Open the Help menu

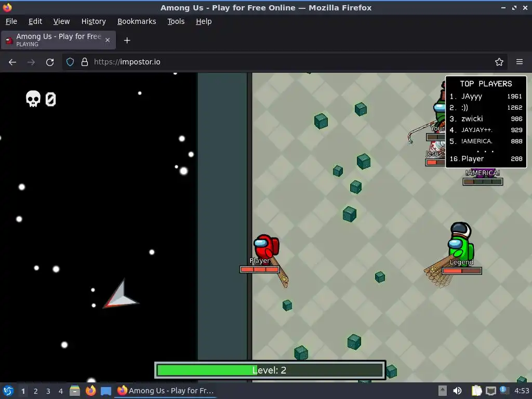pos(204,21)
